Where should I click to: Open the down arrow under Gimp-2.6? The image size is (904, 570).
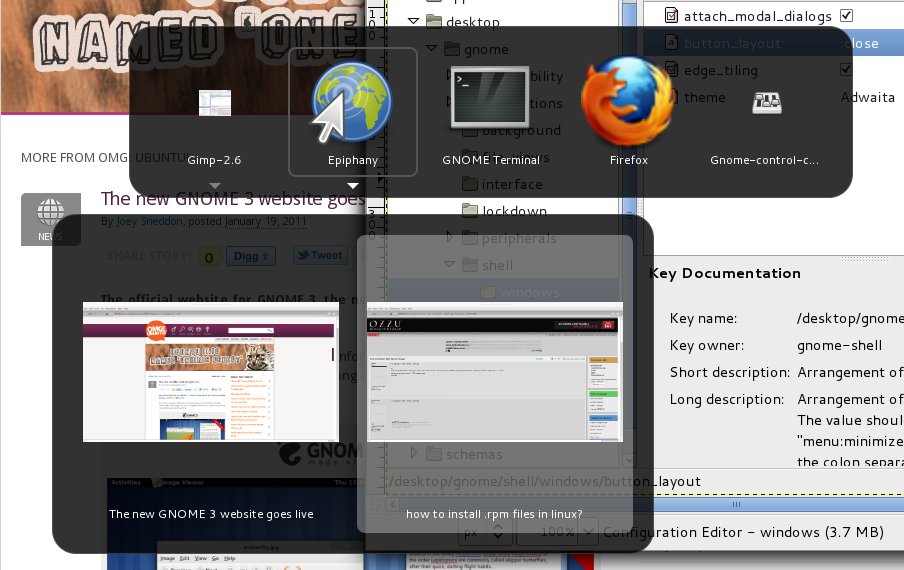click(x=214, y=186)
